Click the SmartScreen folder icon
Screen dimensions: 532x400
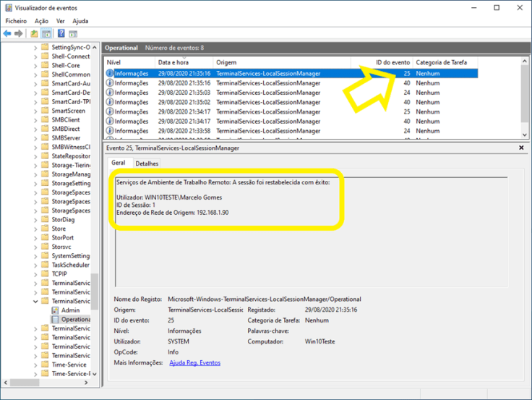point(45,111)
